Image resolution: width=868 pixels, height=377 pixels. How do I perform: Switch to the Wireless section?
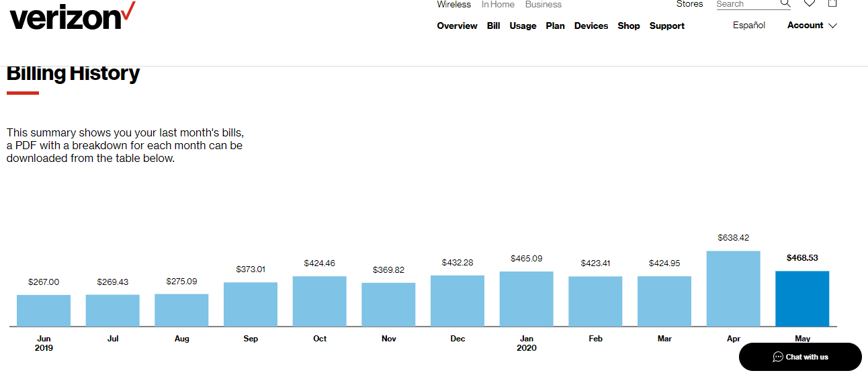click(x=453, y=4)
